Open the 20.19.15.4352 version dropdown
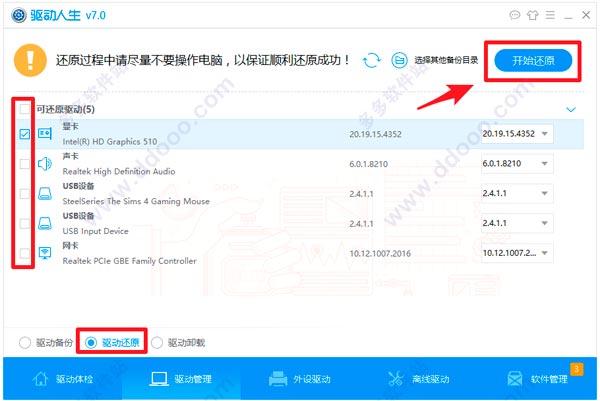 coord(517,134)
